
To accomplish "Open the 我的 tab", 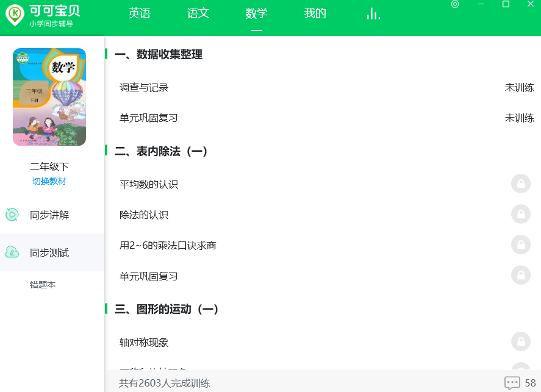I will pyautogui.click(x=315, y=13).
